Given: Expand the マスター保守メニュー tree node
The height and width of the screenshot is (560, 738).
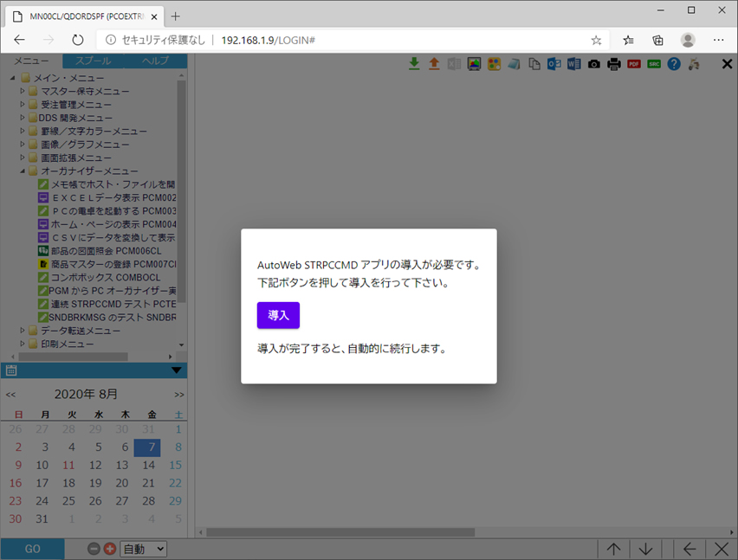Looking at the screenshot, I should (x=23, y=91).
